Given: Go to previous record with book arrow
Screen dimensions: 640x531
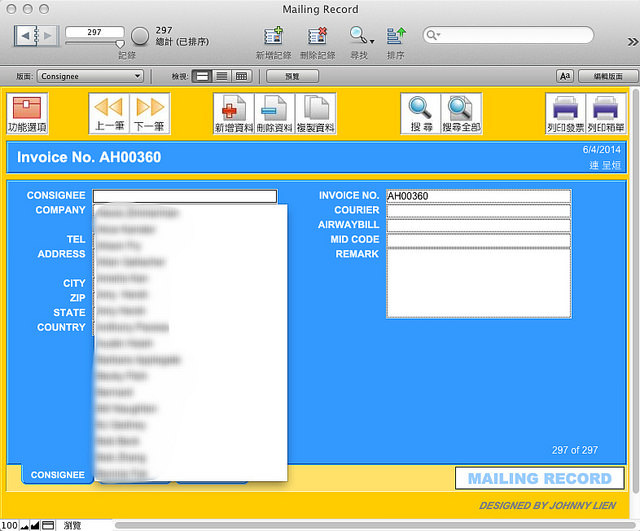Looking at the screenshot, I should pyautogui.click(x=25, y=36).
